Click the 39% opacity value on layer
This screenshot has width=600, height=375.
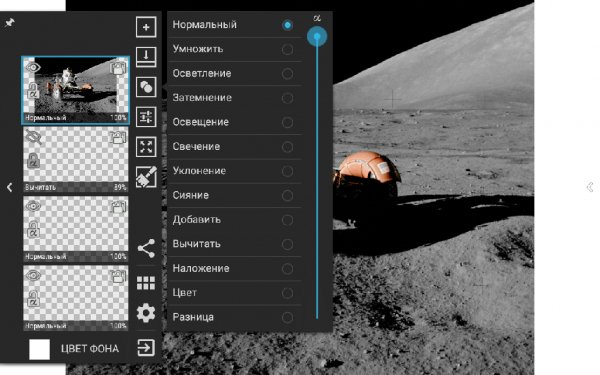(x=120, y=188)
